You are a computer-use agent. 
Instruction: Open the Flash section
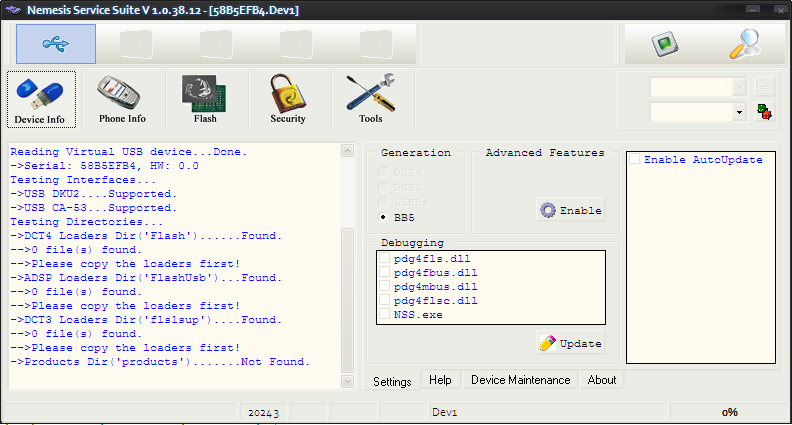pos(205,99)
